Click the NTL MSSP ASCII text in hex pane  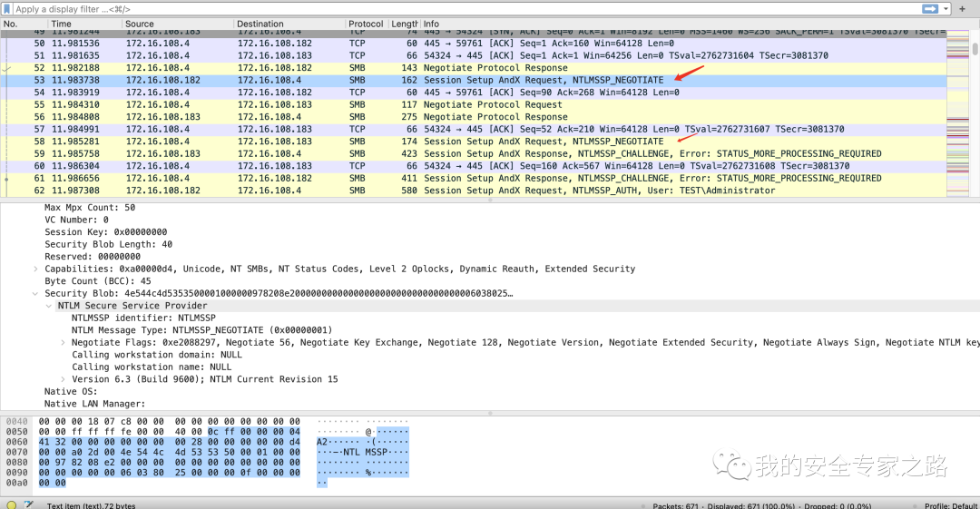coord(367,452)
